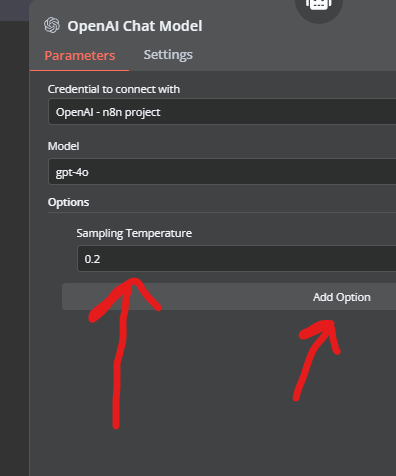The width and height of the screenshot is (396, 476).
Task: Click the OpenAI Chat Model node title
Action: [135, 26]
